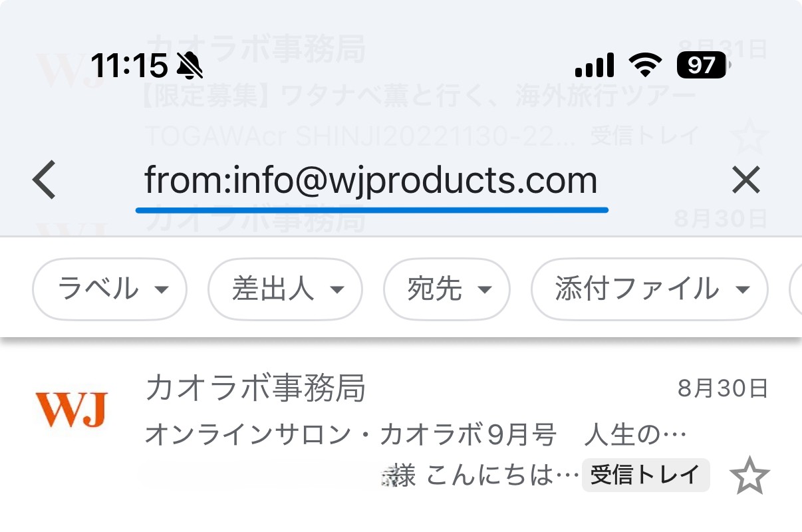Tap the 8月30日 email date

(x=722, y=388)
